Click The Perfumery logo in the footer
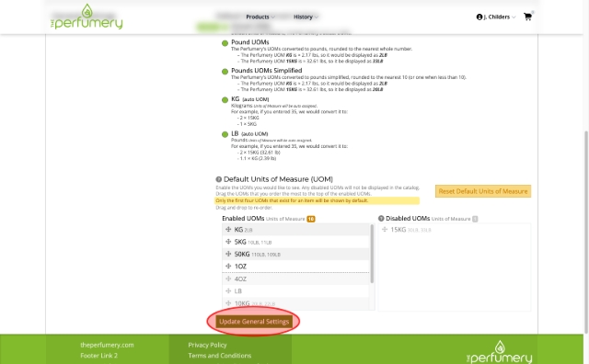Image resolution: width=589 pixels, height=364 pixels. 499,352
